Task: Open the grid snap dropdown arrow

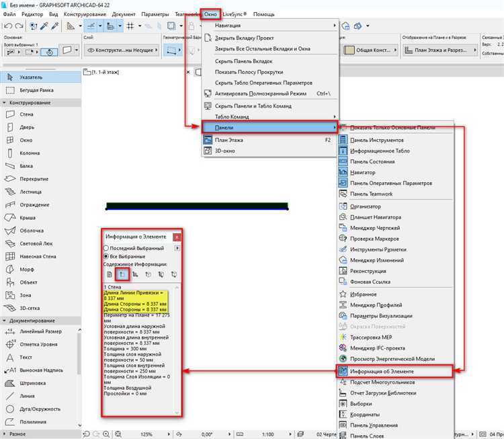Action: tap(140, 26)
